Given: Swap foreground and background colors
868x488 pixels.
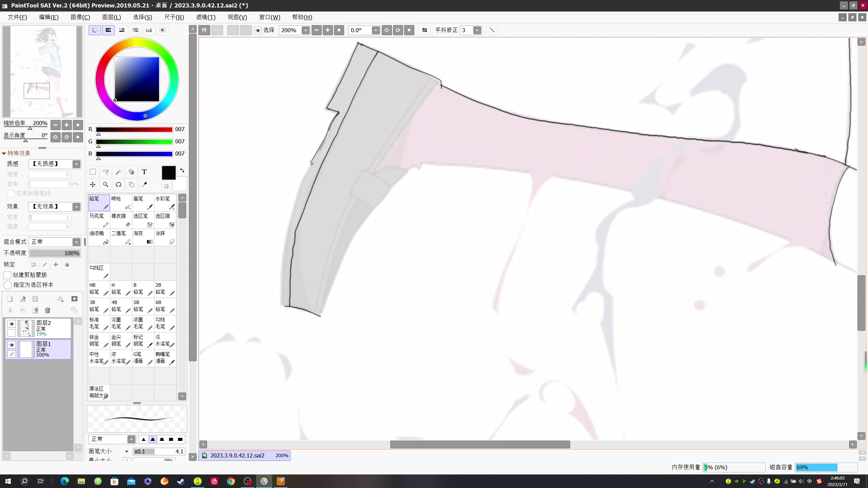Looking at the screenshot, I should click(x=182, y=170).
